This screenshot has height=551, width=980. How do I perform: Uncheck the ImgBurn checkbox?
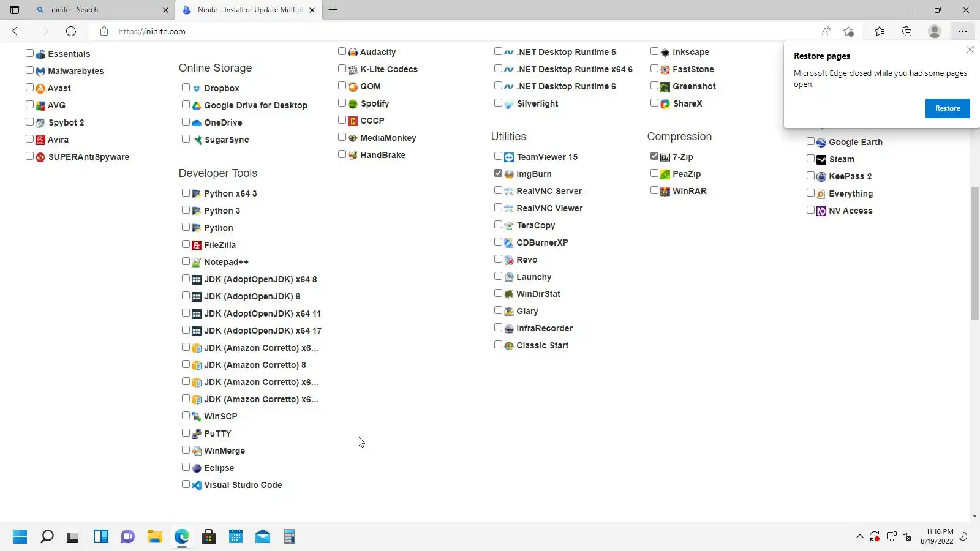coord(498,173)
